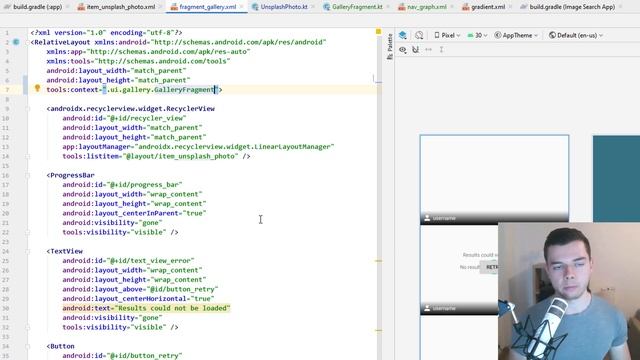Toggle autoconnect magnet icon
Screen dimensions: 640x360
[x=416, y=50]
